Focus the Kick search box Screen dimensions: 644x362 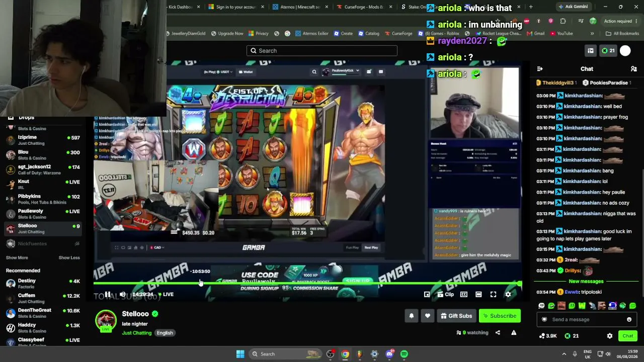322,51
